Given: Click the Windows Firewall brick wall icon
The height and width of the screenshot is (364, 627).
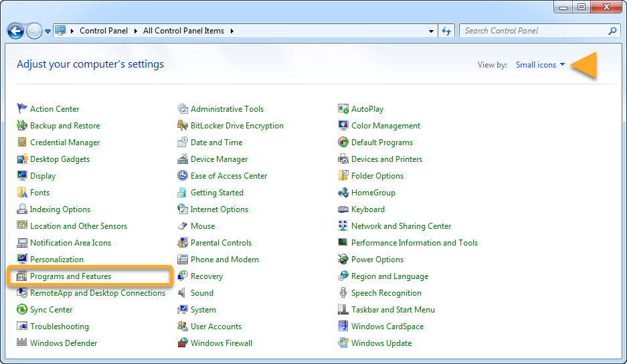Looking at the screenshot, I should (183, 343).
